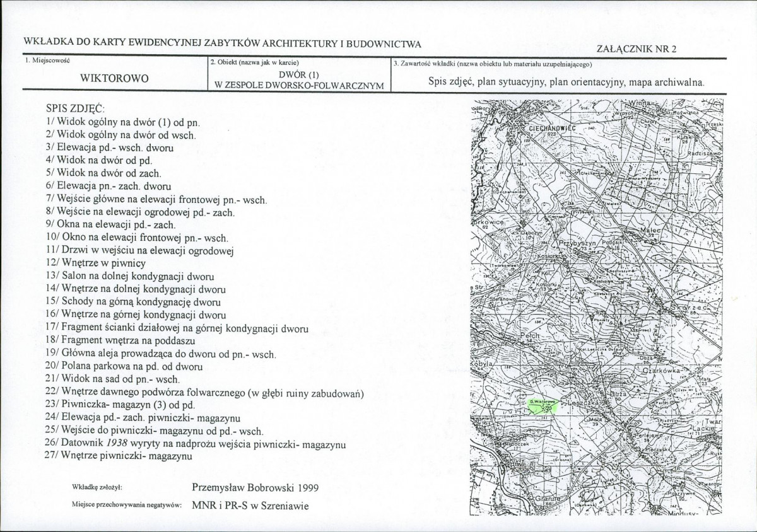Image resolution: width=757 pixels, height=532 pixels.
Task: Click the WIKTOROWO locality field
Action: [115, 79]
